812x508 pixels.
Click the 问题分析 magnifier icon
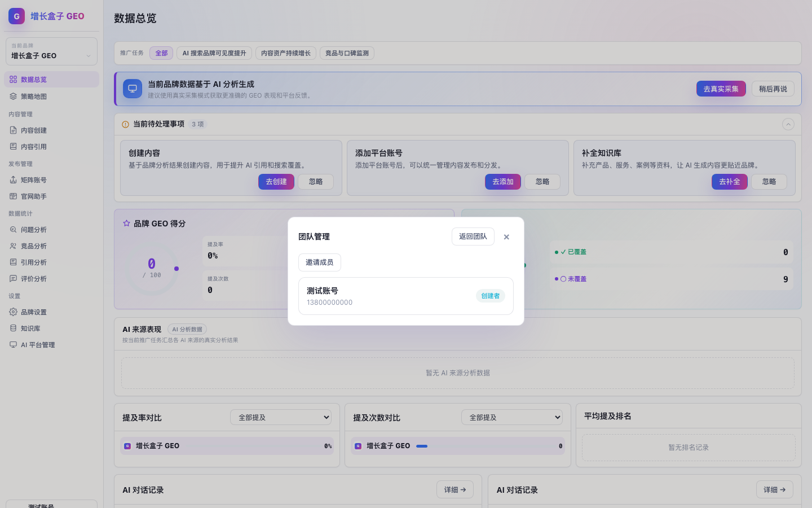click(x=13, y=230)
